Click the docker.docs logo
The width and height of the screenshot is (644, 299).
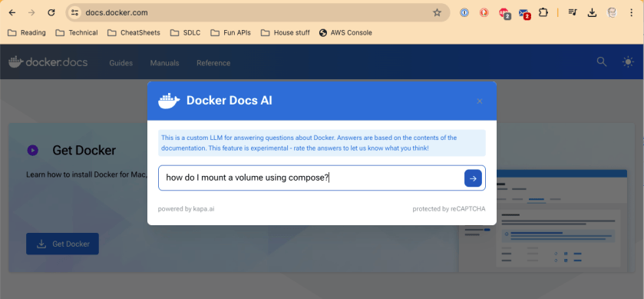coord(48,62)
